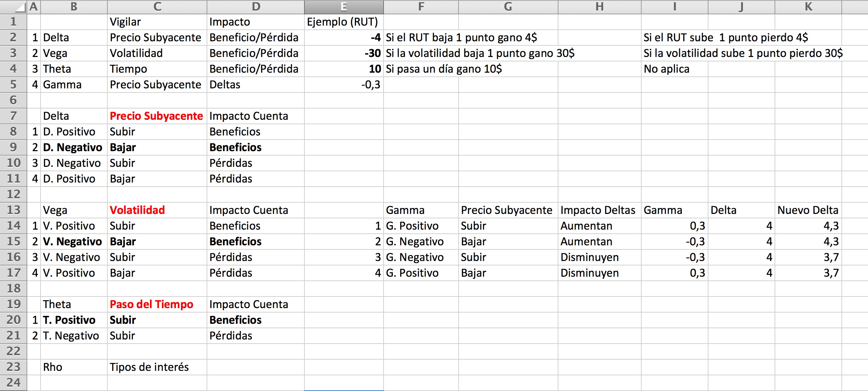The height and width of the screenshot is (391, 868).
Task: Select column C header
Action: coord(157,7)
